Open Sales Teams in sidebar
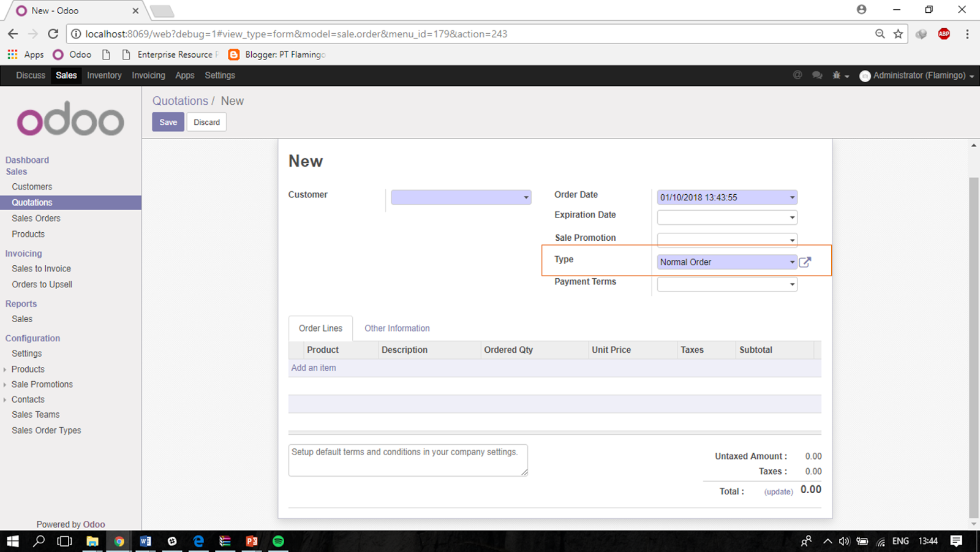980x552 pixels. (x=36, y=415)
